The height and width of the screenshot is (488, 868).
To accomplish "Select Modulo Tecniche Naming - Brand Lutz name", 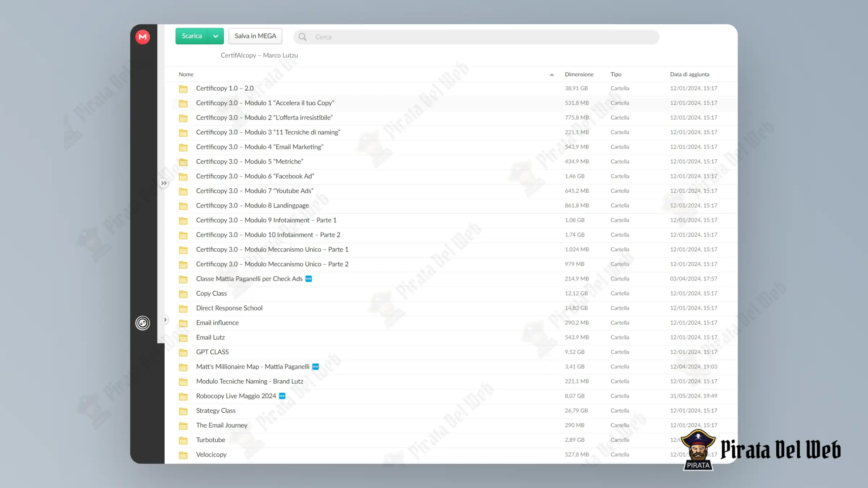I will tap(250, 381).
